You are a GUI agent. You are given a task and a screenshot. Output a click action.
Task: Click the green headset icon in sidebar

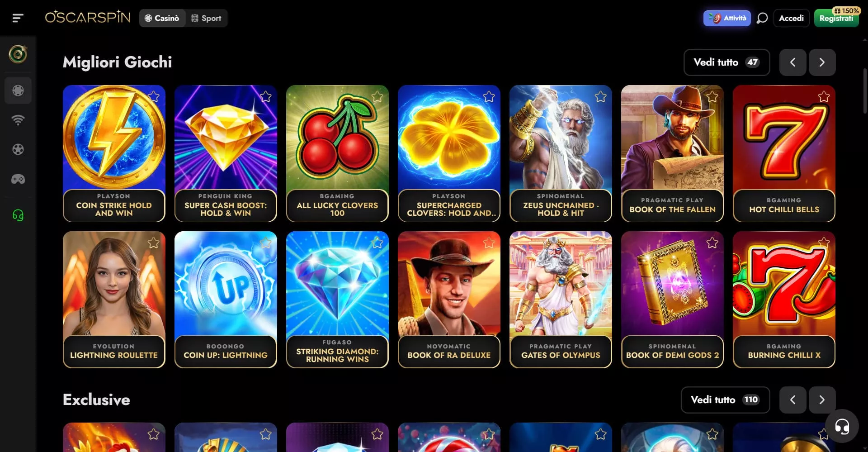pos(18,215)
